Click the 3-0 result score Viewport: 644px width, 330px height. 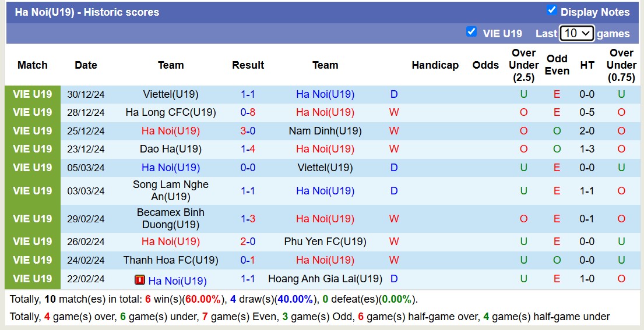(x=248, y=131)
